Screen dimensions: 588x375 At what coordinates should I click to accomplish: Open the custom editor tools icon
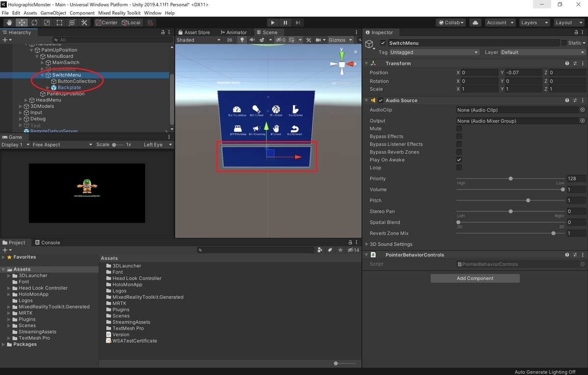tap(84, 23)
